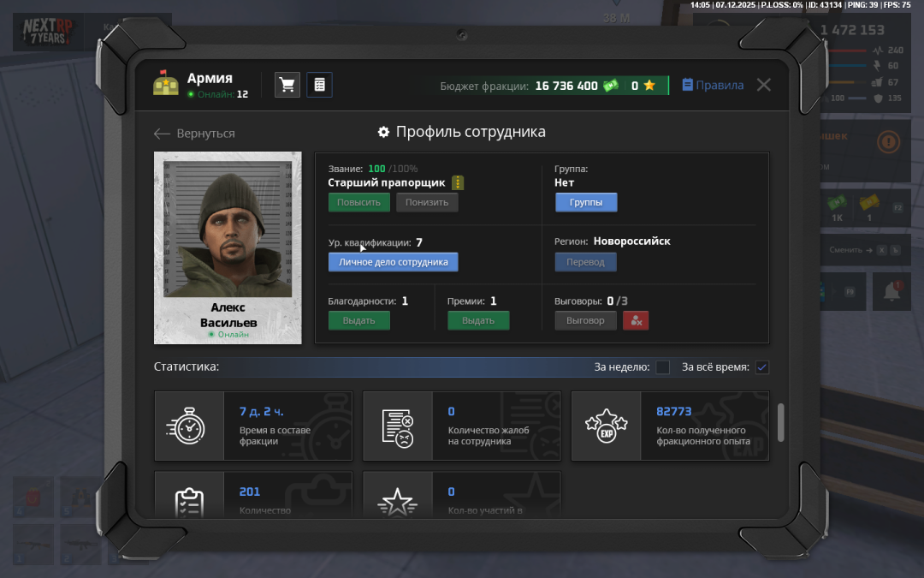Image resolution: width=924 pixels, height=578 pixels.
Task: Open the faction shop cart icon
Action: click(287, 85)
